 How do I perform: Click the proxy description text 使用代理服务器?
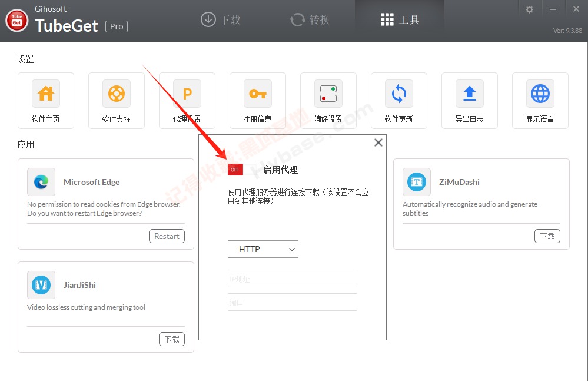pos(298,197)
